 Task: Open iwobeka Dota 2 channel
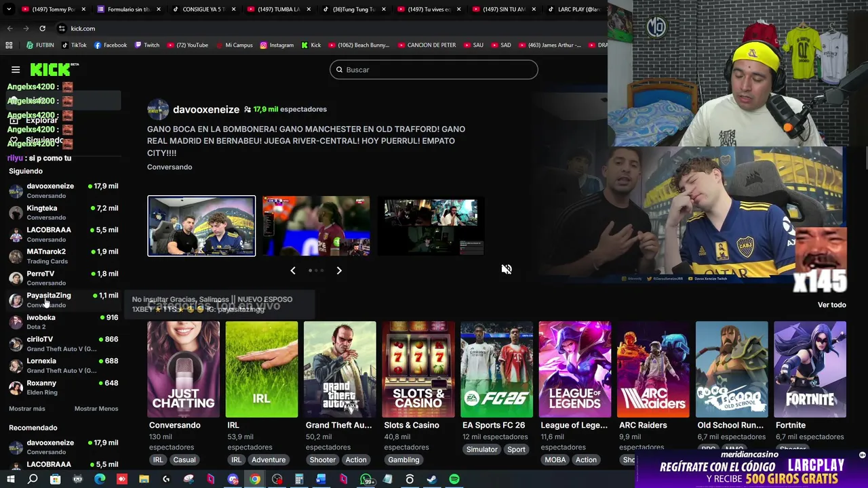[x=64, y=322]
